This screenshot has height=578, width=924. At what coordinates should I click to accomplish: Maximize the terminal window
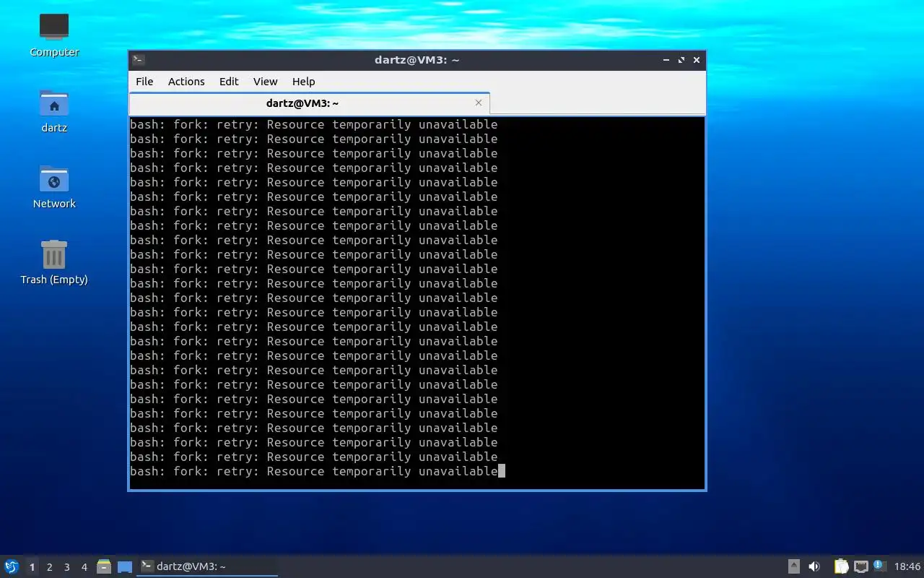point(681,60)
